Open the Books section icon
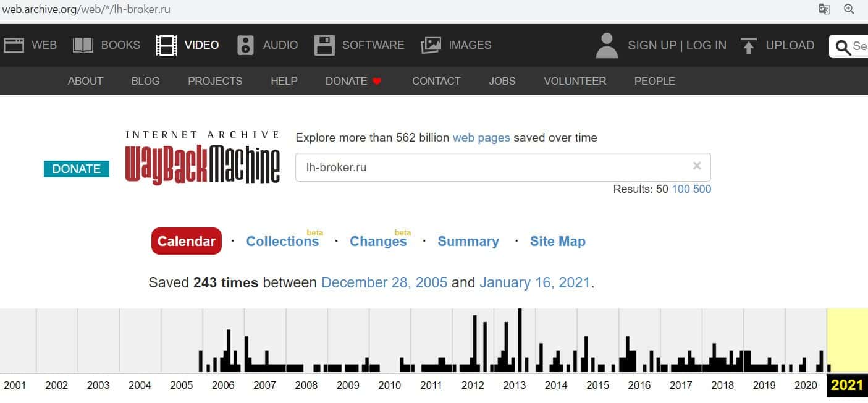The width and height of the screenshot is (868, 403). point(83,45)
